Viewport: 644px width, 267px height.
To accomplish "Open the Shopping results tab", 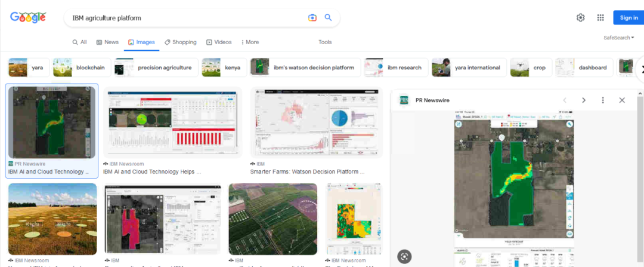I will [x=180, y=42].
